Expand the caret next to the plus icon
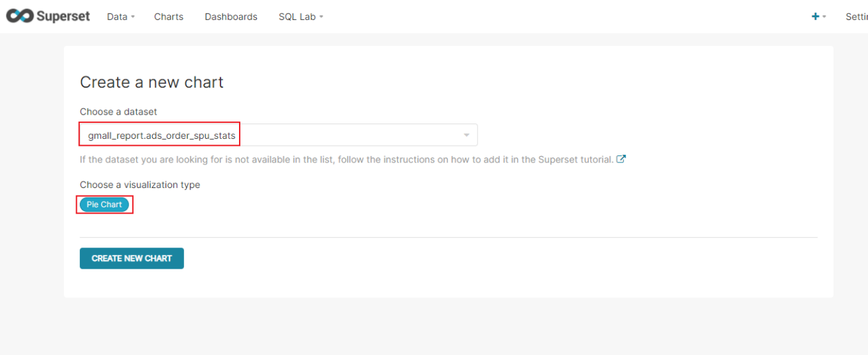 [x=825, y=17]
